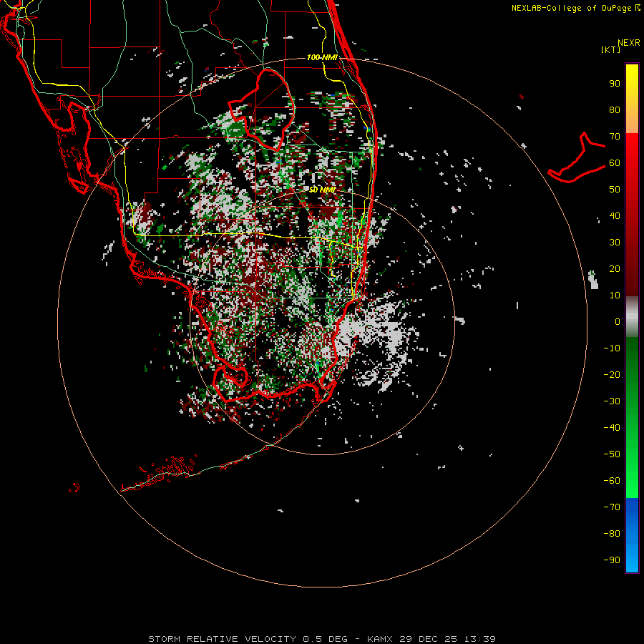Click the 20 value on the velocity scale

coord(615,269)
